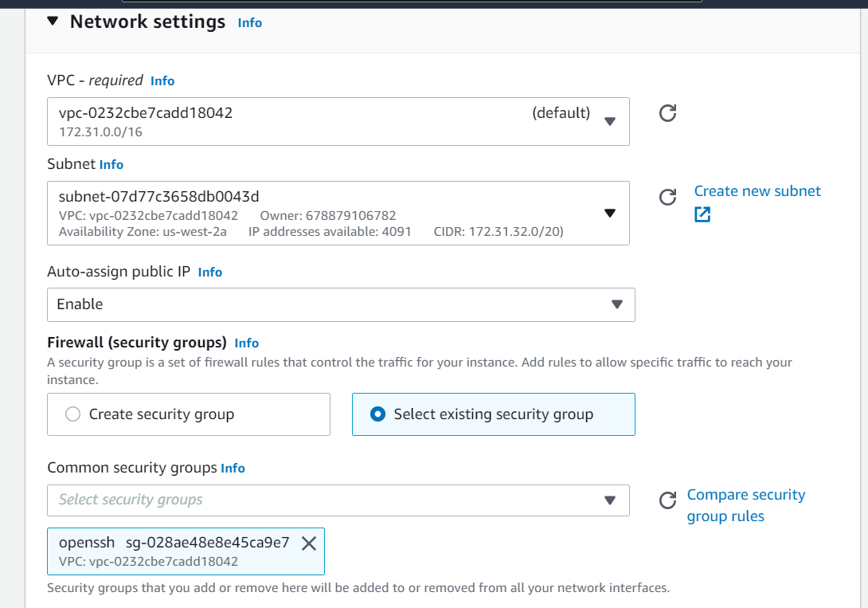Open the Subnet dropdown subnet-07d77c3658db0043d
This screenshot has width=868, height=608.
pos(338,214)
